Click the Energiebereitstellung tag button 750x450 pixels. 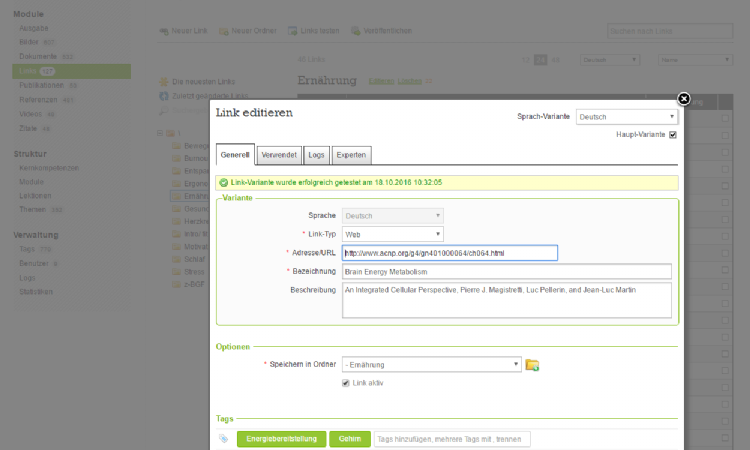pyautogui.click(x=281, y=439)
